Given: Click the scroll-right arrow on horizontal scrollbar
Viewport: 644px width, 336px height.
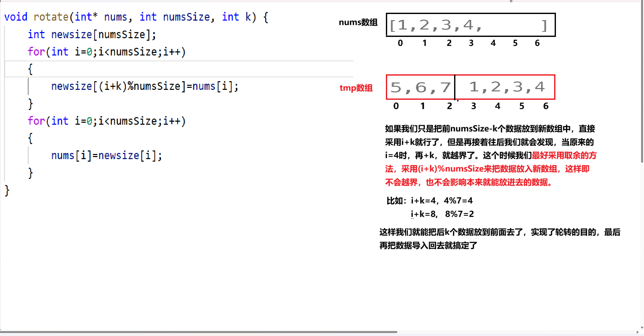Looking at the screenshot, I should (x=637, y=332).
